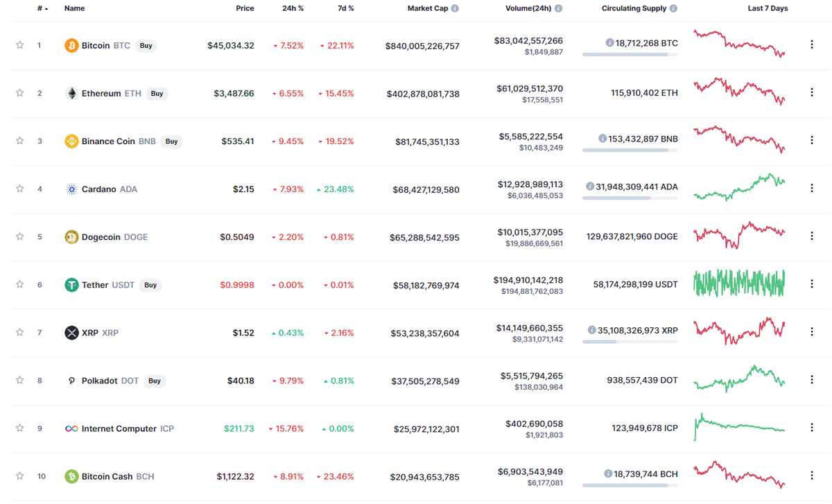Viewport: 832px width, 504px height.
Task: Open more options menu for Tether row
Action: click(812, 284)
